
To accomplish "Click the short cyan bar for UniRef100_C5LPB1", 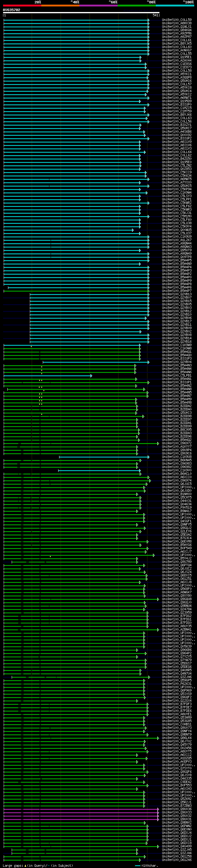I will tap(48, 375).
